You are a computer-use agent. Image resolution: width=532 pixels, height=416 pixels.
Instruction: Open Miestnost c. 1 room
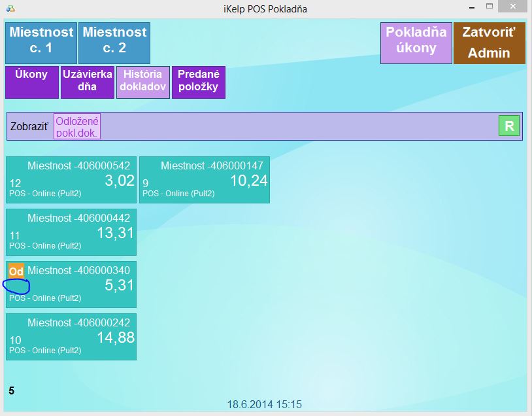[x=41, y=43]
